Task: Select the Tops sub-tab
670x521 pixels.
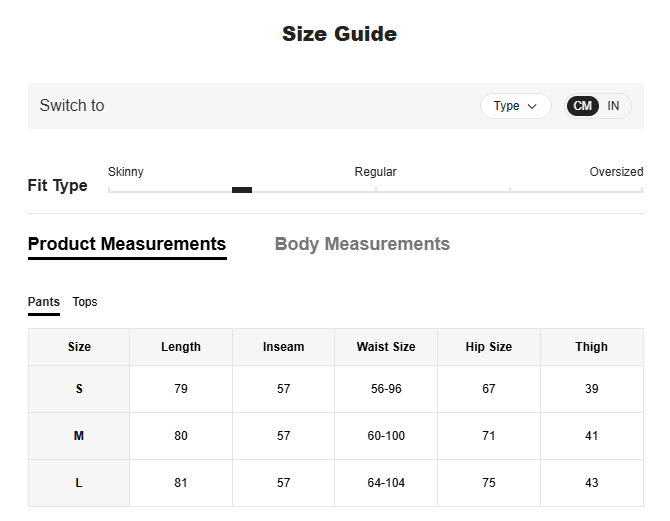Action: [85, 302]
